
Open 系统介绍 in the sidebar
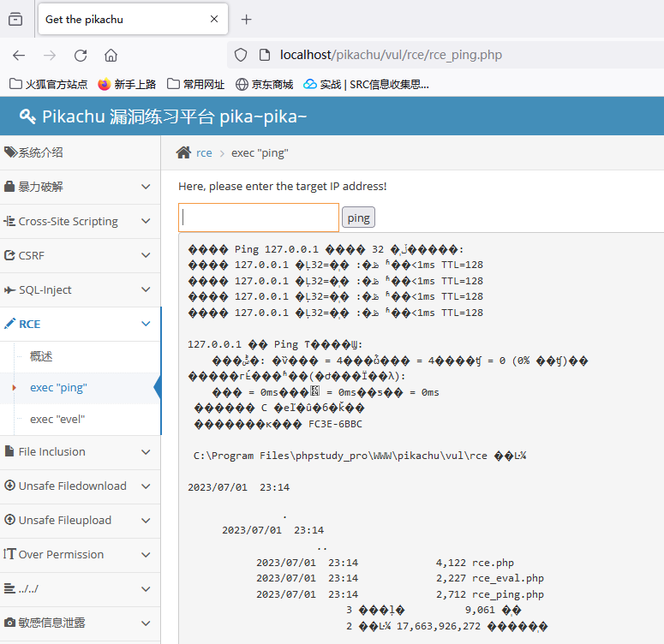80,152
